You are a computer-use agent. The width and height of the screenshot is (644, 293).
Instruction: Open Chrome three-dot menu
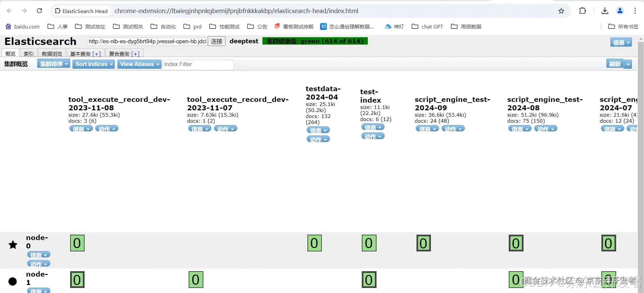[x=635, y=11]
